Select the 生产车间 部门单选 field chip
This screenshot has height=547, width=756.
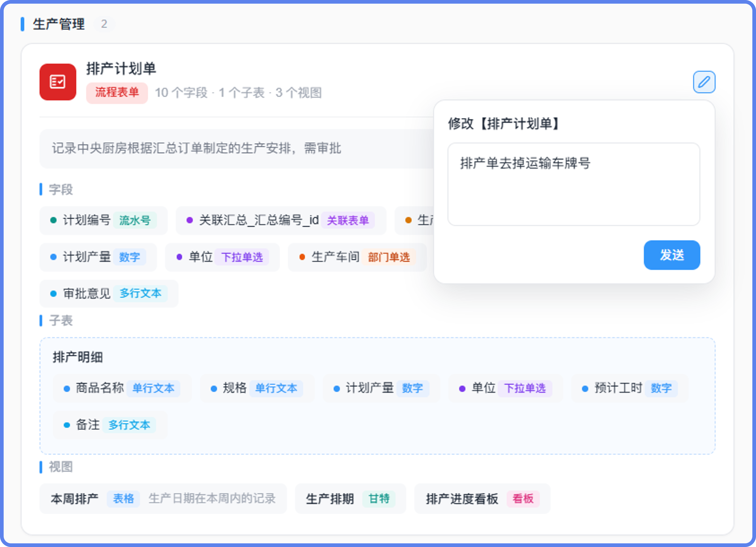click(x=357, y=257)
